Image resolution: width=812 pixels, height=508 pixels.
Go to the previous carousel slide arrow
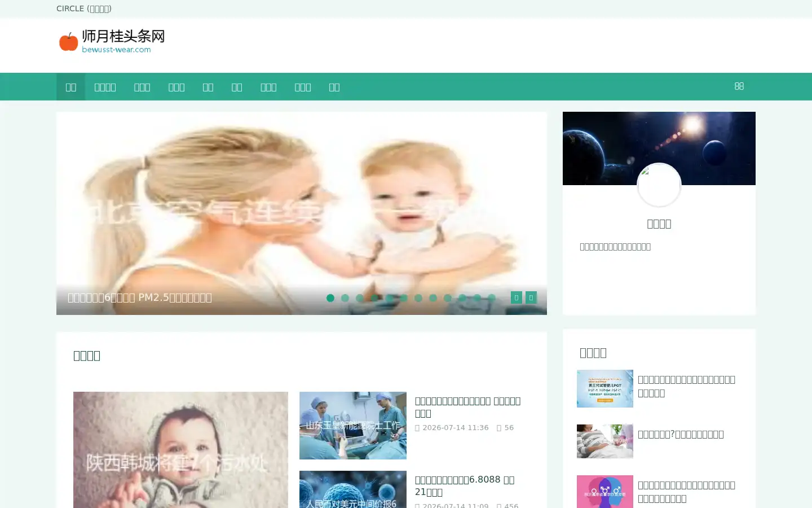[517, 297]
